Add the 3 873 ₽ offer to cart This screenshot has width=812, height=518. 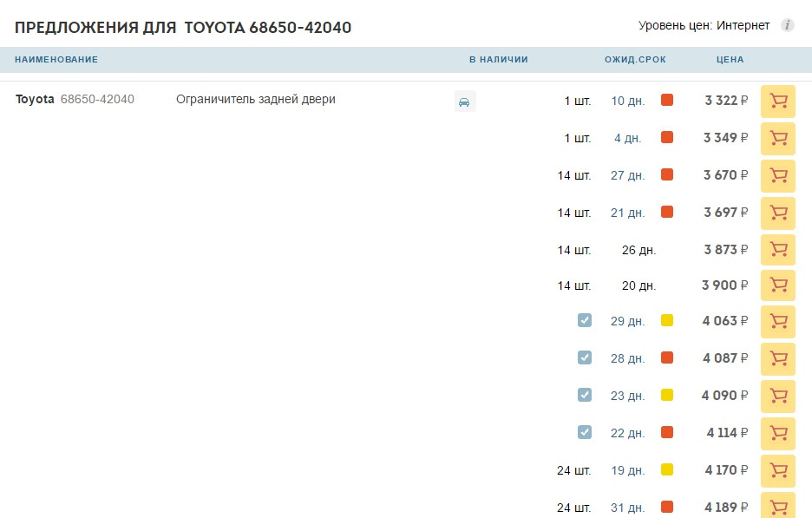(x=777, y=250)
